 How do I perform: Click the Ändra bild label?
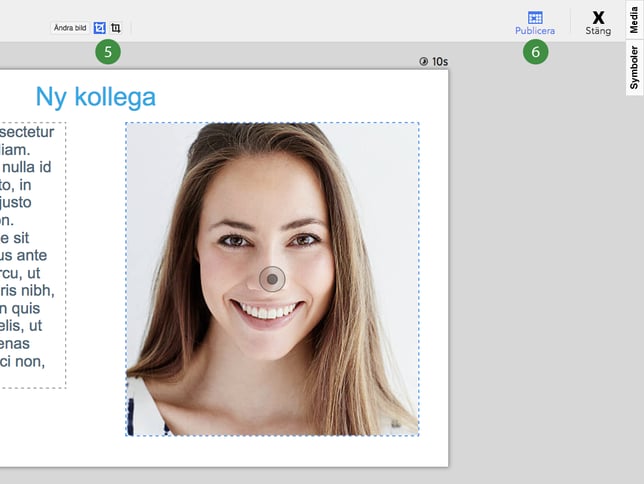pos(71,28)
